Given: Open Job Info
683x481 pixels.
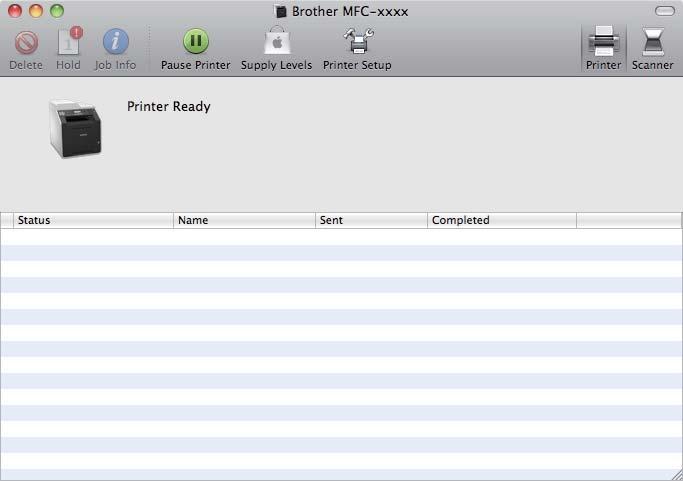Looking at the screenshot, I should click(x=115, y=41).
